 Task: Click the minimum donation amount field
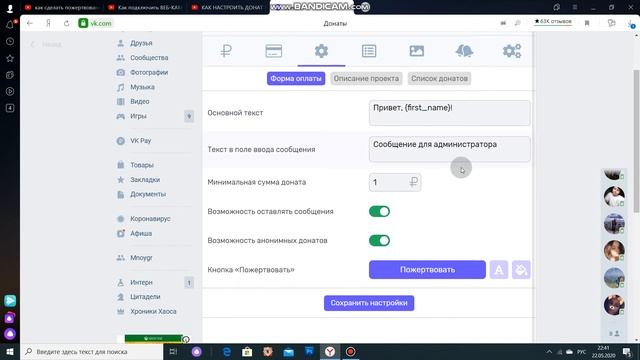(x=395, y=182)
